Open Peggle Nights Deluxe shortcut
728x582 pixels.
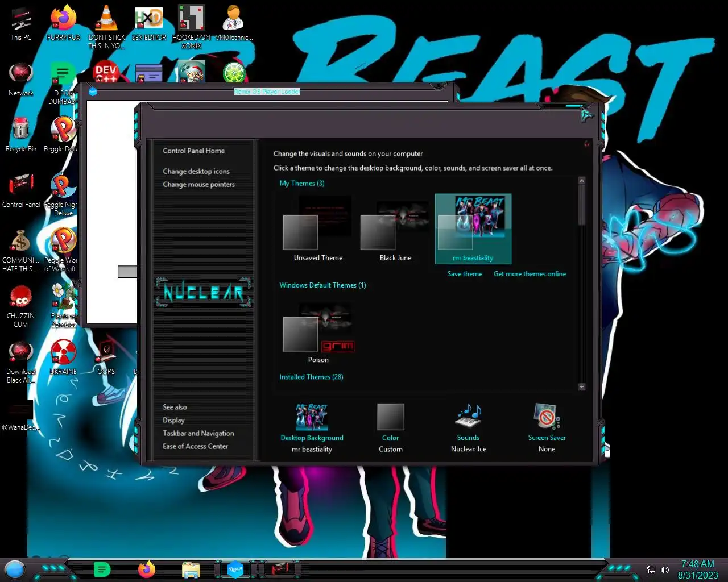(x=63, y=194)
